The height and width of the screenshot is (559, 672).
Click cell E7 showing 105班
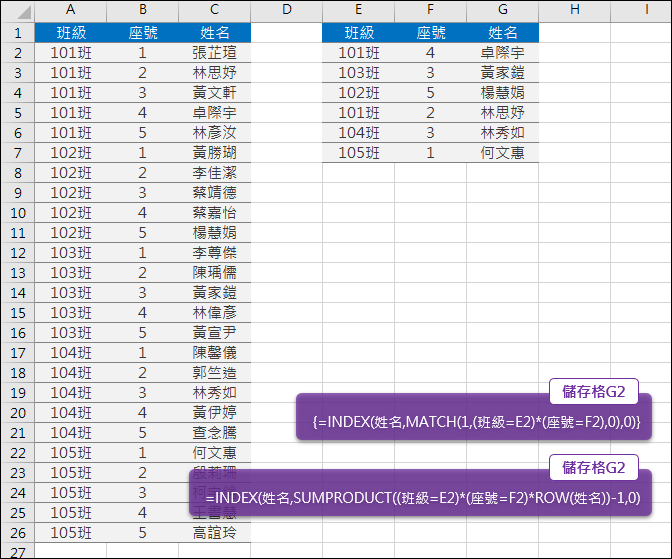pos(359,153)
